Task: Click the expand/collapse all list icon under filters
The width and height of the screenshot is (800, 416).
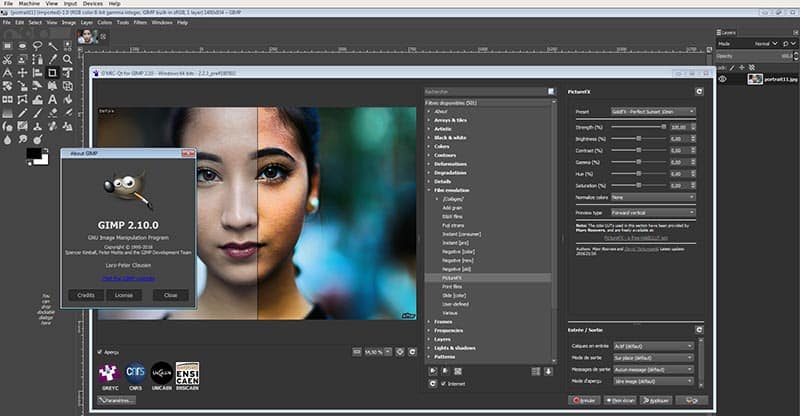Action: click(x=535, y=372)
